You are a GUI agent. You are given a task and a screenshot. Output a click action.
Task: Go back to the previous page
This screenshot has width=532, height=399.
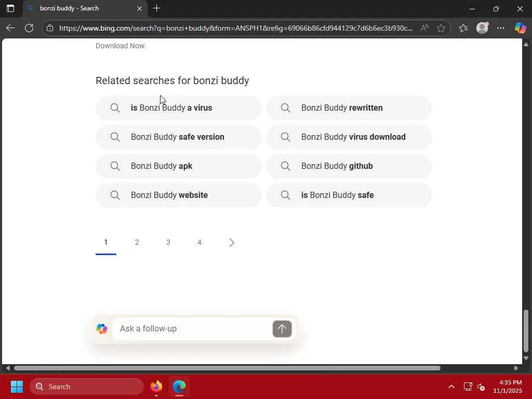10,28
